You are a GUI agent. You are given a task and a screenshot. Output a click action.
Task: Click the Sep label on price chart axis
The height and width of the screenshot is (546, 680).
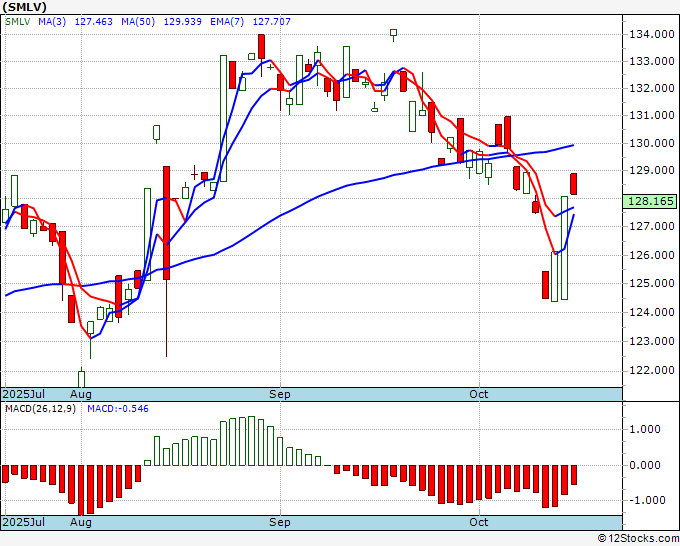click(280, 394)
